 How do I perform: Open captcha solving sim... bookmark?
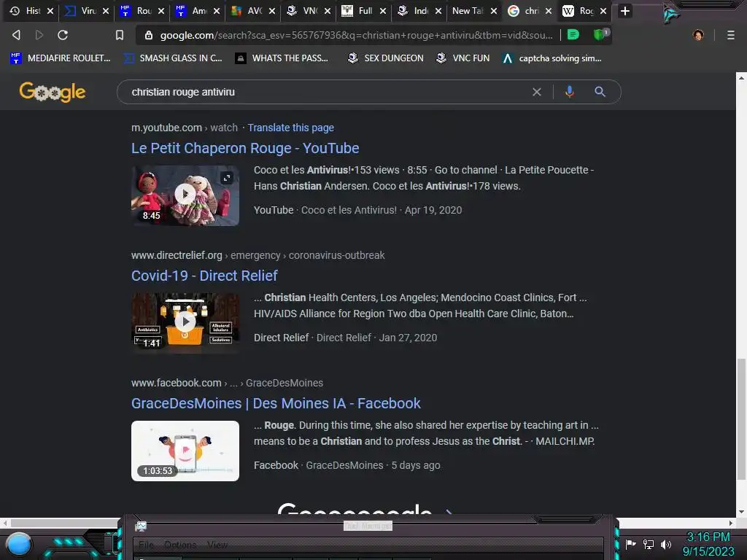[552, 58]
